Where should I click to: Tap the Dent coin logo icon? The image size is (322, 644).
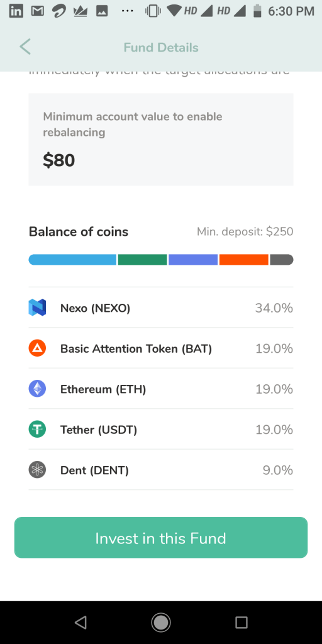click(37, 470)
